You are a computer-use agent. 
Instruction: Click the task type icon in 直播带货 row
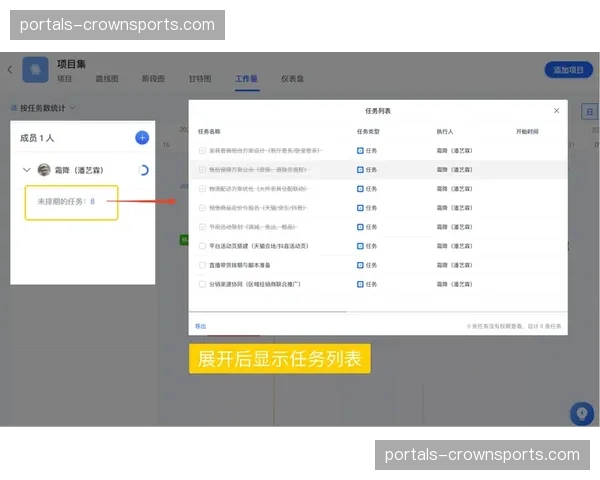pos(360,265)
